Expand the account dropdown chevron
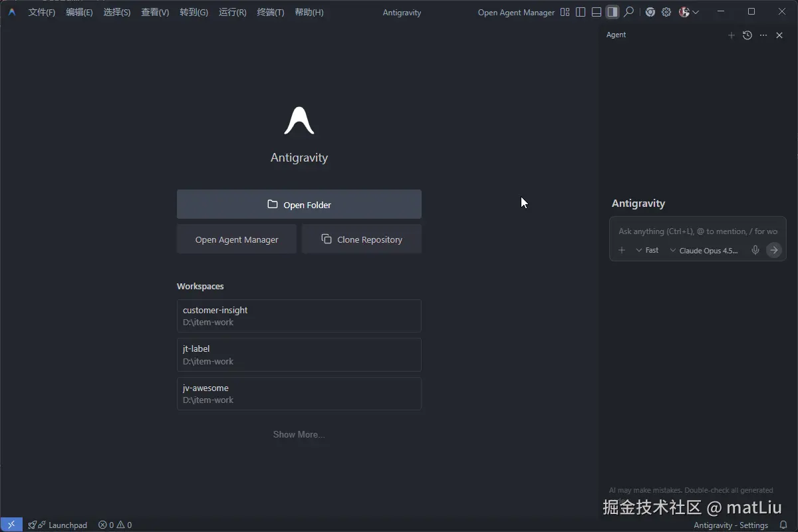Viewport: 798px width, 532px height. (696, 12)
